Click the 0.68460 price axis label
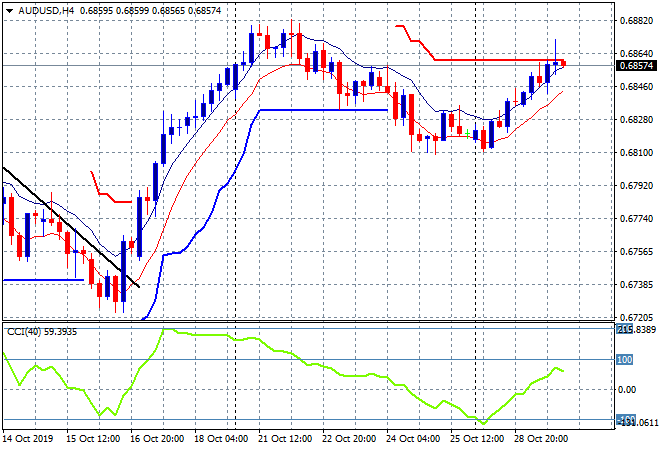Viewport: 660px width, 450px height. click(x=636, y=87)
